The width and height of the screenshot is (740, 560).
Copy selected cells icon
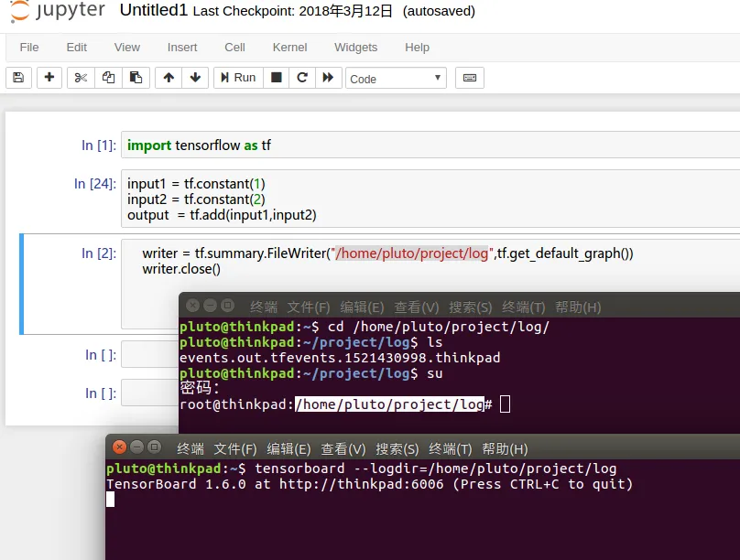[109, 78]
